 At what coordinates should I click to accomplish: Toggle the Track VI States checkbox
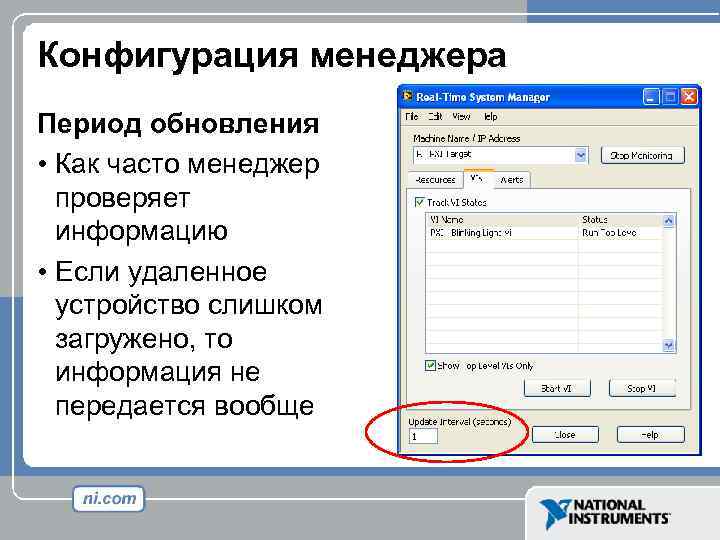pos(419,202)
